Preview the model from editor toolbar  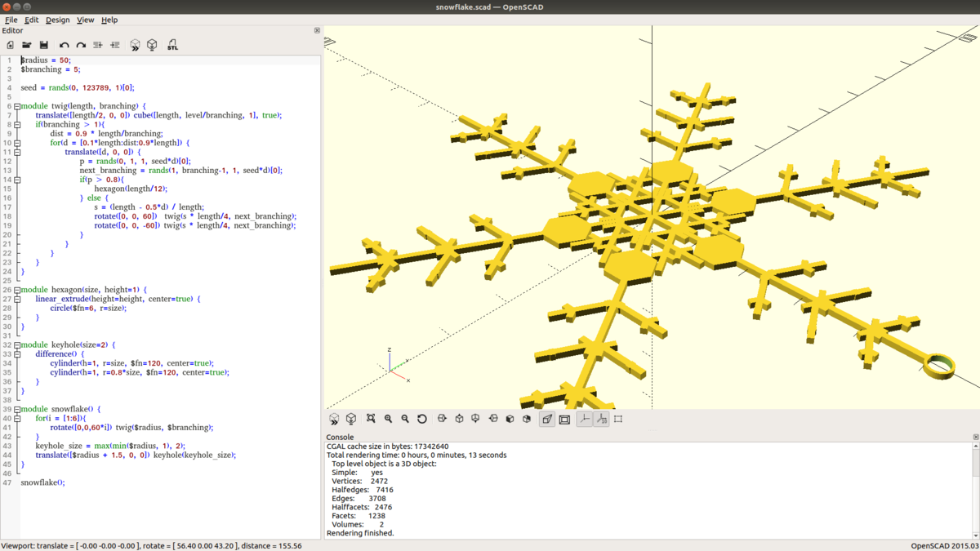point(135,45)
